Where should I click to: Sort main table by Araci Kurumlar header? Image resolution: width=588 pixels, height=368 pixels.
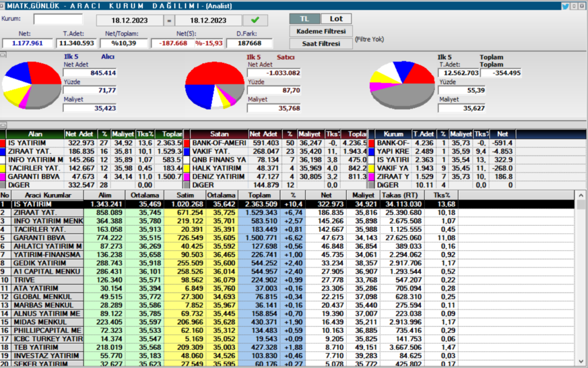48,195
